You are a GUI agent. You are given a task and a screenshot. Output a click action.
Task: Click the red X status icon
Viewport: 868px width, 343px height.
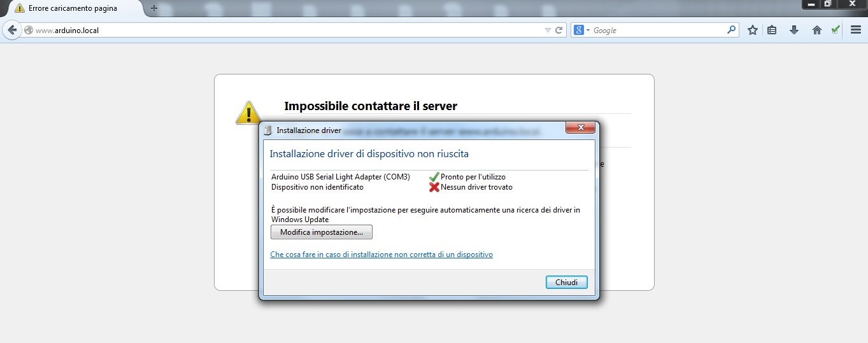[x=434, y=187]
